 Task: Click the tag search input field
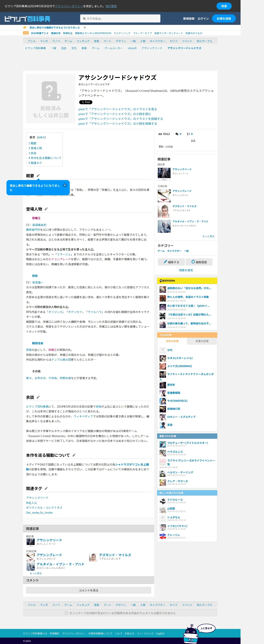click(120, 18)
